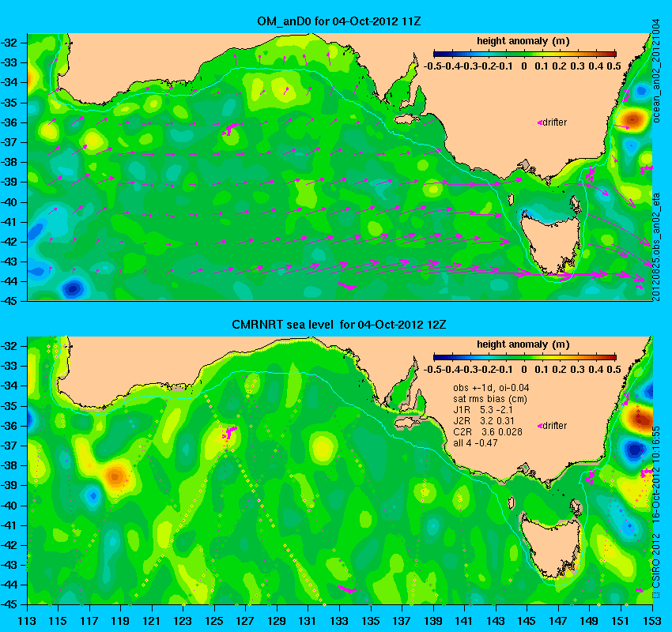Select the 'all 4 -0.47' statistics row
This screenshot has height=632, width=672.
click(475, 442)
